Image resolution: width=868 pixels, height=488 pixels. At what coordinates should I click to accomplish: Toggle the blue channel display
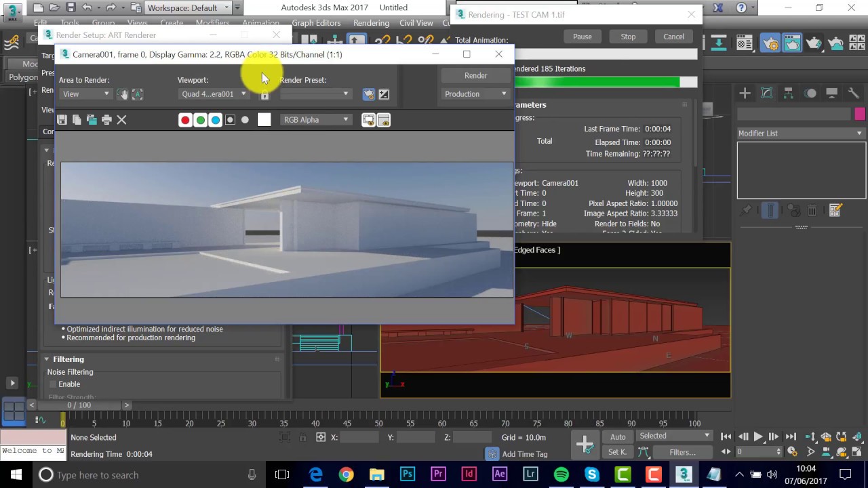[215, 120]
